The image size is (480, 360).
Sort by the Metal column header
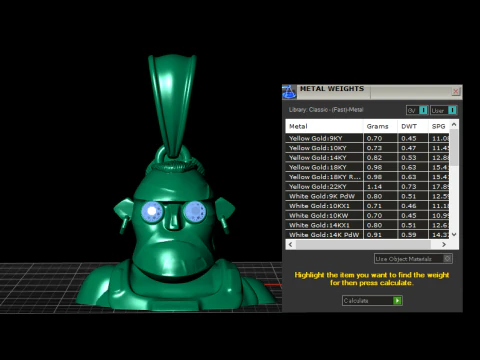tap(324, 126)
